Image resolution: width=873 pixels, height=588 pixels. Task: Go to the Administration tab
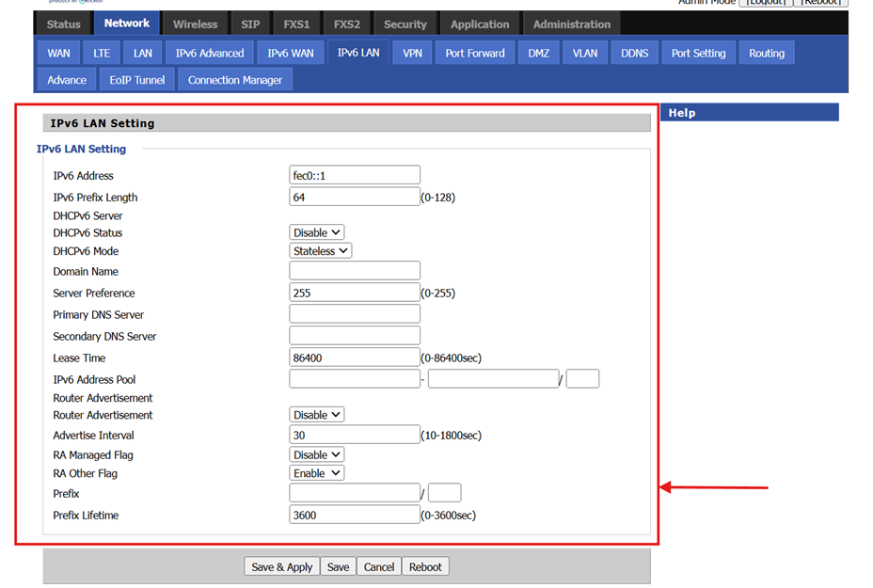571,24
